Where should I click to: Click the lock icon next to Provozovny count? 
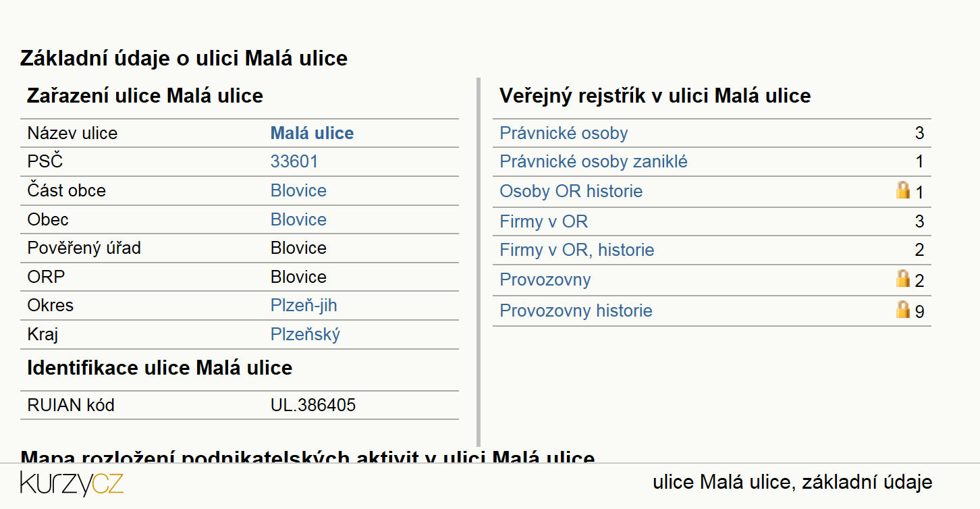[903, 279]
